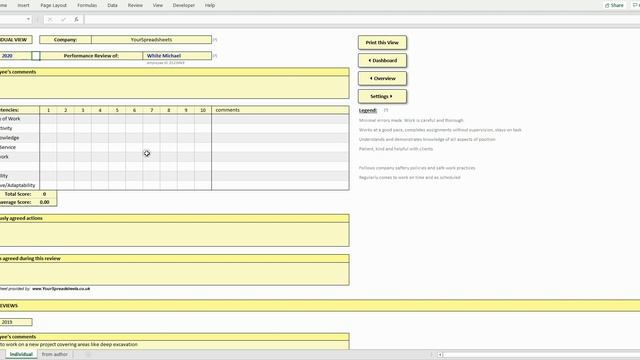Image resolution: width=640 pixels, height=360 pixels.
Task: Click the Cancel entry X in formula bar
Action: (x=50, y=19)
